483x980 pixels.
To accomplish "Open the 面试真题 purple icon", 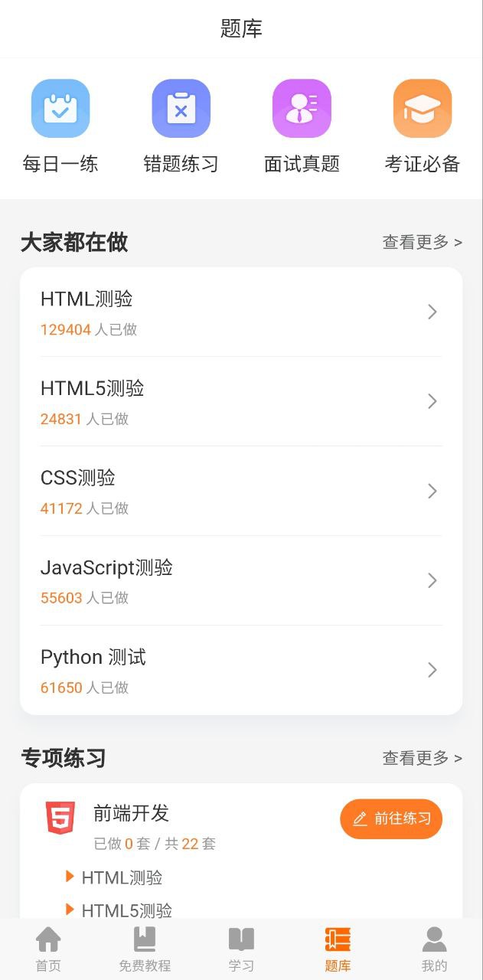I will coord(302,109).
